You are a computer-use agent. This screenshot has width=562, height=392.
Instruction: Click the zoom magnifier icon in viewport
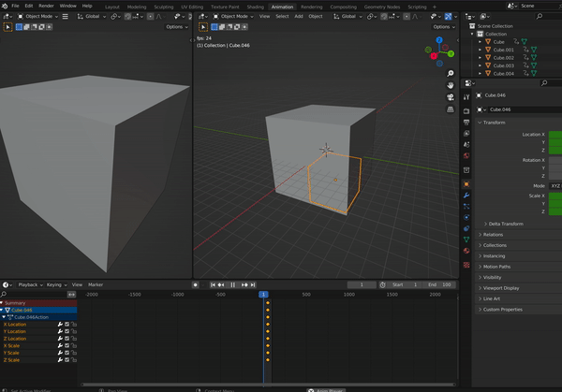coord(451,72)
